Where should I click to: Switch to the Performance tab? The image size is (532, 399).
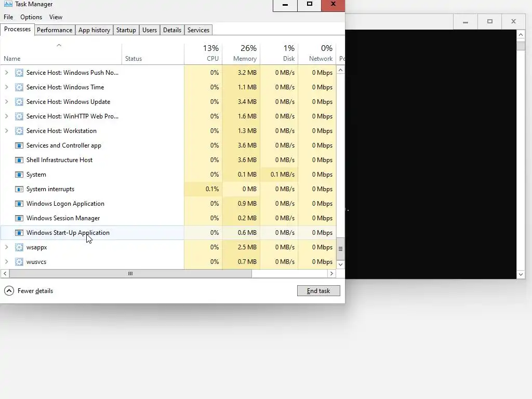[55, 30]
